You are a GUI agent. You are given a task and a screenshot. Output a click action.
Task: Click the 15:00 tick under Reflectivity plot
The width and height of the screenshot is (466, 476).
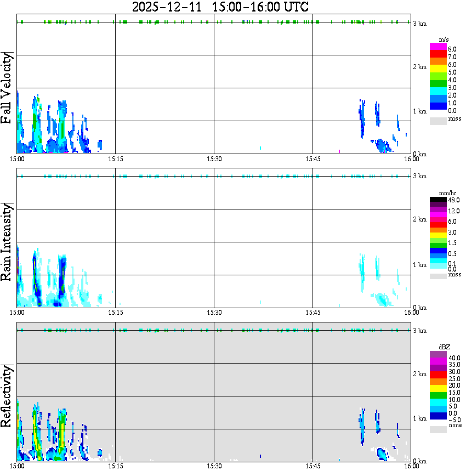17,466
